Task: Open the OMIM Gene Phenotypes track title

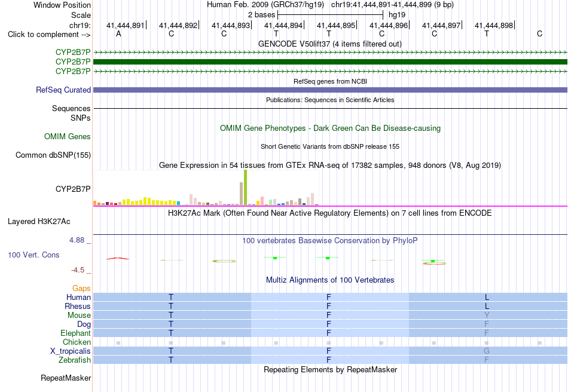Action: pos(330,128)
